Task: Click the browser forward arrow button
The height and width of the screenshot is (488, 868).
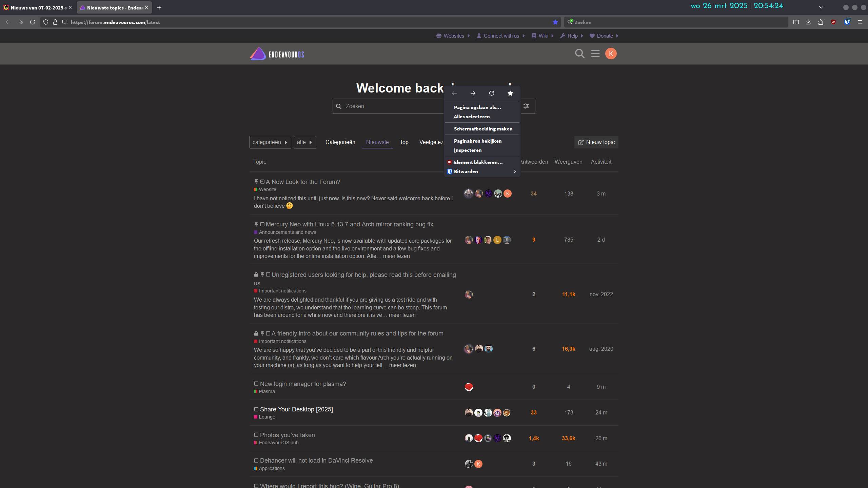Action: pos(20,22)
